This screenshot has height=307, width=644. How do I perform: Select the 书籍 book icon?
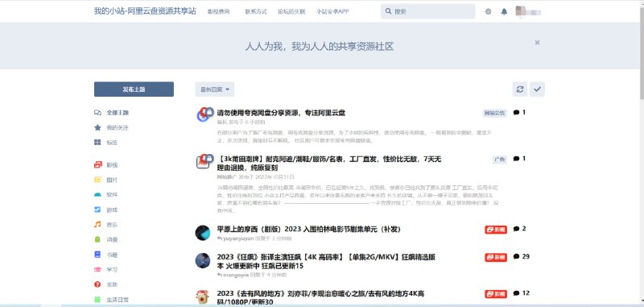(97, 255)
